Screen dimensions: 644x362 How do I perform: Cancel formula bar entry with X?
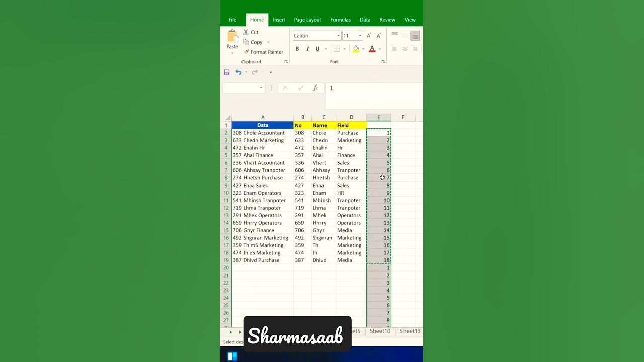click(x=285, y=88)
